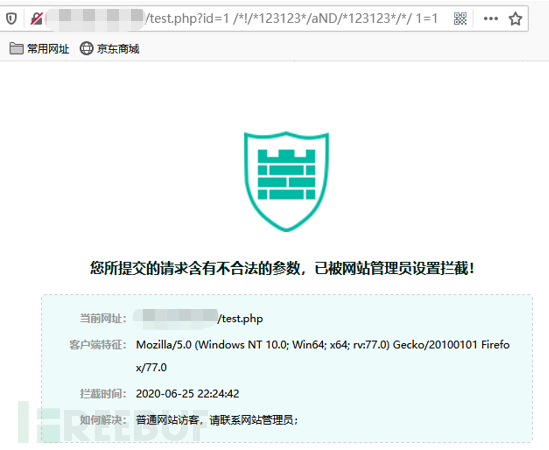This screenshot has height=450, width=549.
Task: Click the blocked request warning headline
Action: point(282,268)
